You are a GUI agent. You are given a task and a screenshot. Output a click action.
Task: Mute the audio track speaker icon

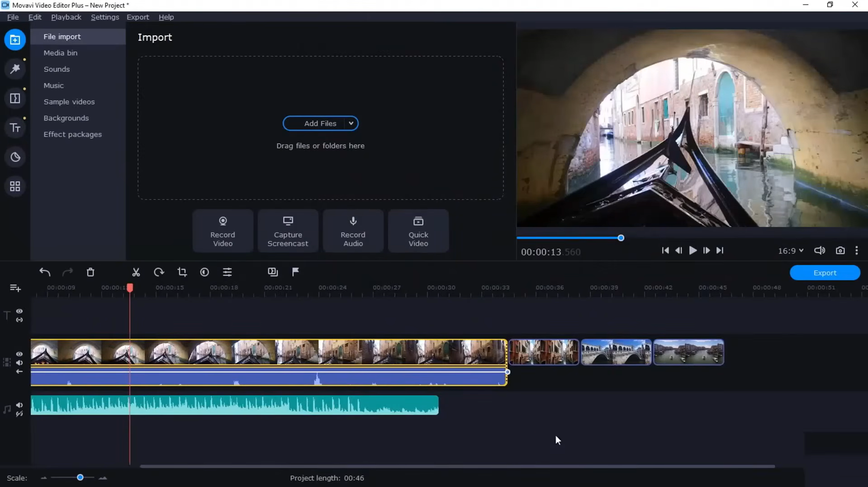click(x=19, y=405)
